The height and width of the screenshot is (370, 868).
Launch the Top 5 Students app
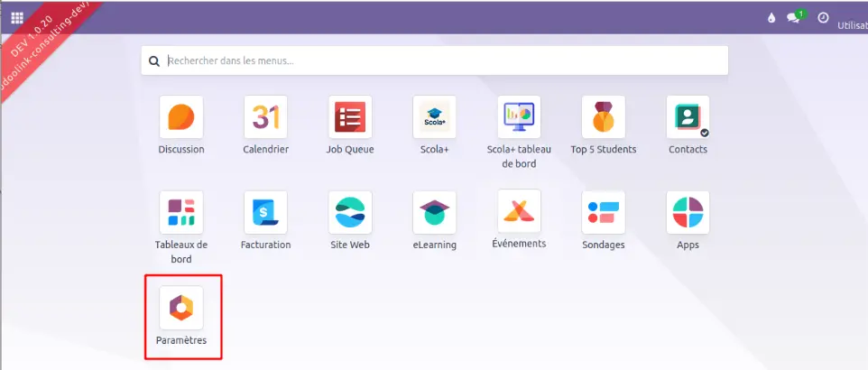[604, 117]
